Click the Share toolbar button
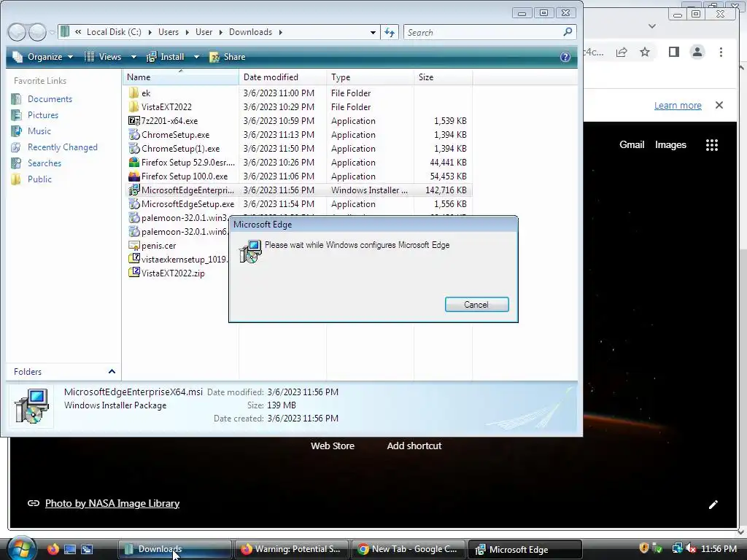 tap(228, 57)
